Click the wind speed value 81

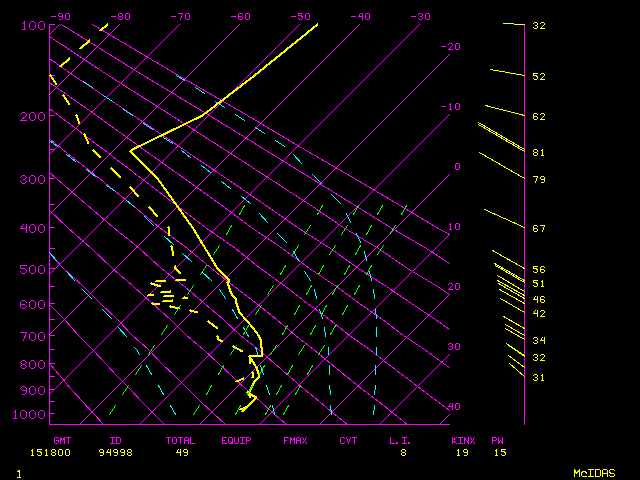[x=538, y=153]
